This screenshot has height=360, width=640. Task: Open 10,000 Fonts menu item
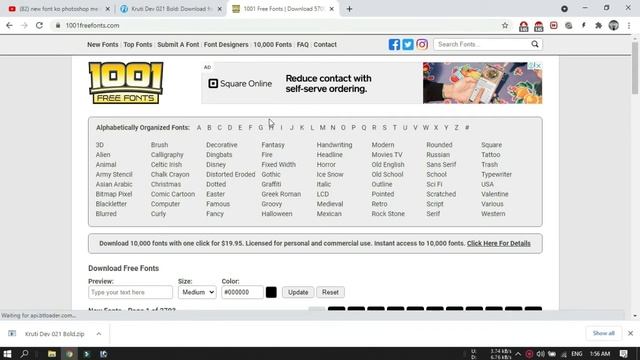tap(272, 44)
